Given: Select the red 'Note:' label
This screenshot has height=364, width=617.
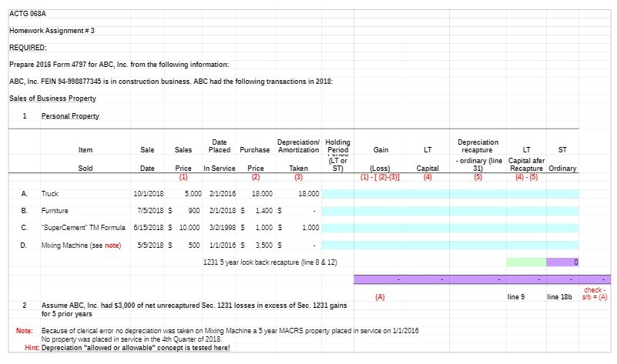Looking at the screenshot, I should [x=25, y=331].
